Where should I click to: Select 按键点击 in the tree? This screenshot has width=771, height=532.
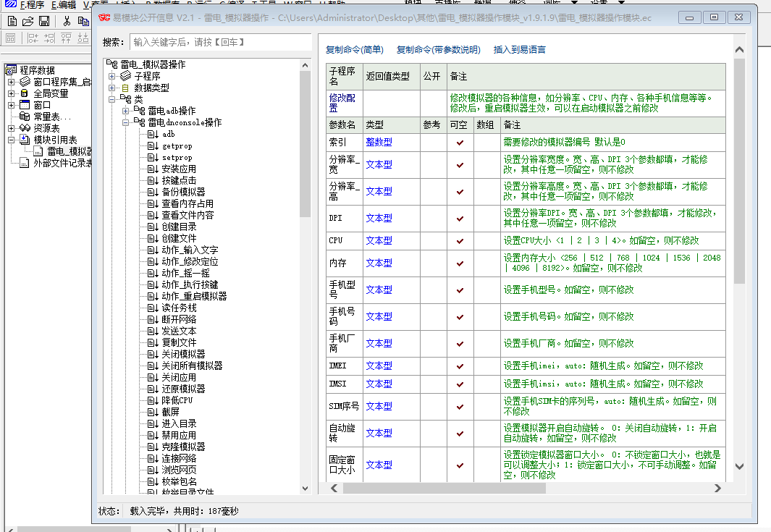179,180
